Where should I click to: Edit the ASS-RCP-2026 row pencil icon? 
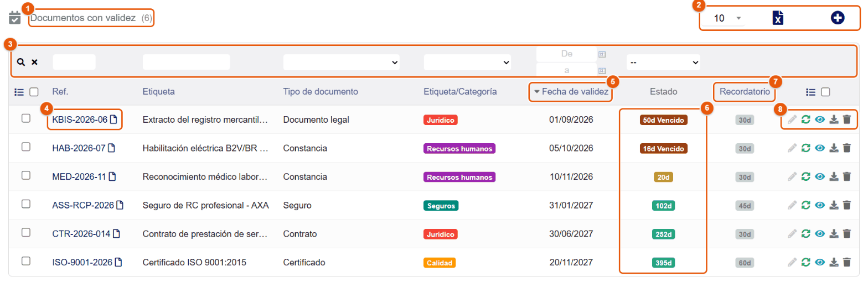(793, 205)
